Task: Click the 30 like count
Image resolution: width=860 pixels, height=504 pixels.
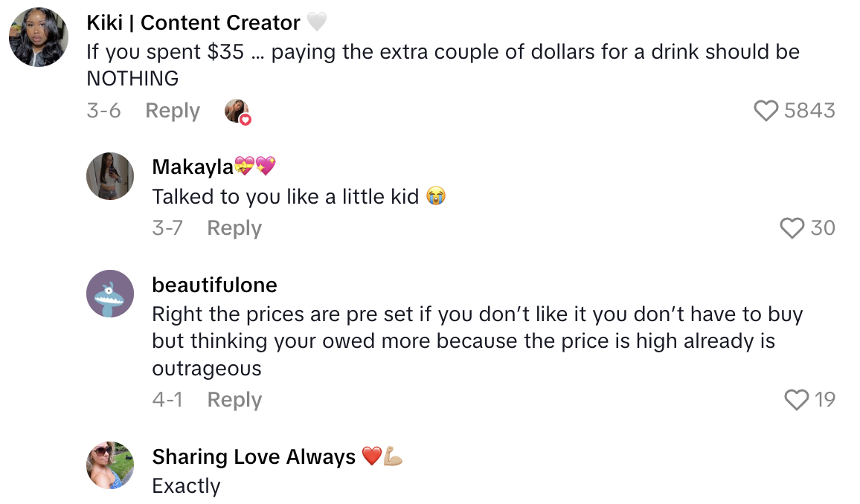Action: coord(823,227)
